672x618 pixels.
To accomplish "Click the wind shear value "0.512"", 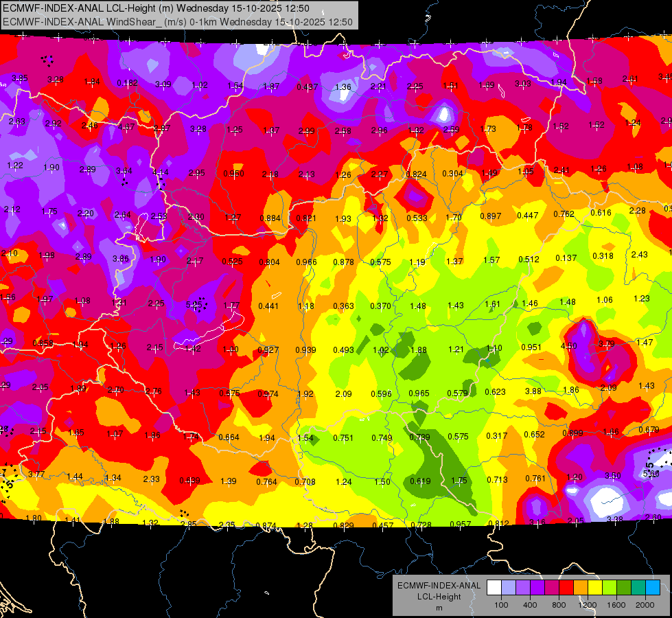I will coord(529,259).
